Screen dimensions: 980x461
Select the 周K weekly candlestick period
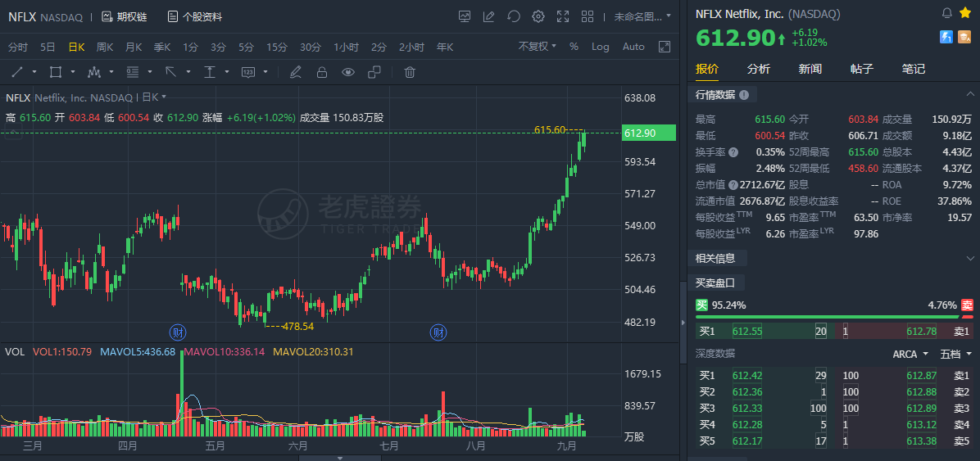[105, 47]
